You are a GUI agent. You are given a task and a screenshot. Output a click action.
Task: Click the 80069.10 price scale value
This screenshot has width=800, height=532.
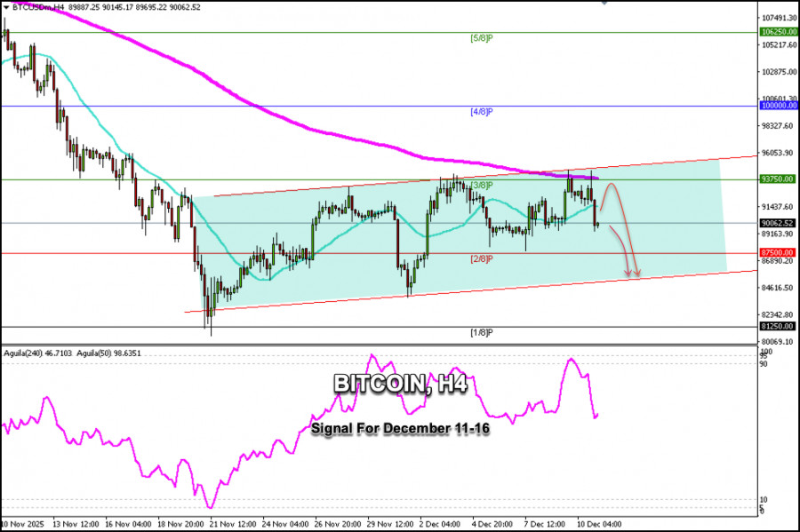click(x=779, y=342)
